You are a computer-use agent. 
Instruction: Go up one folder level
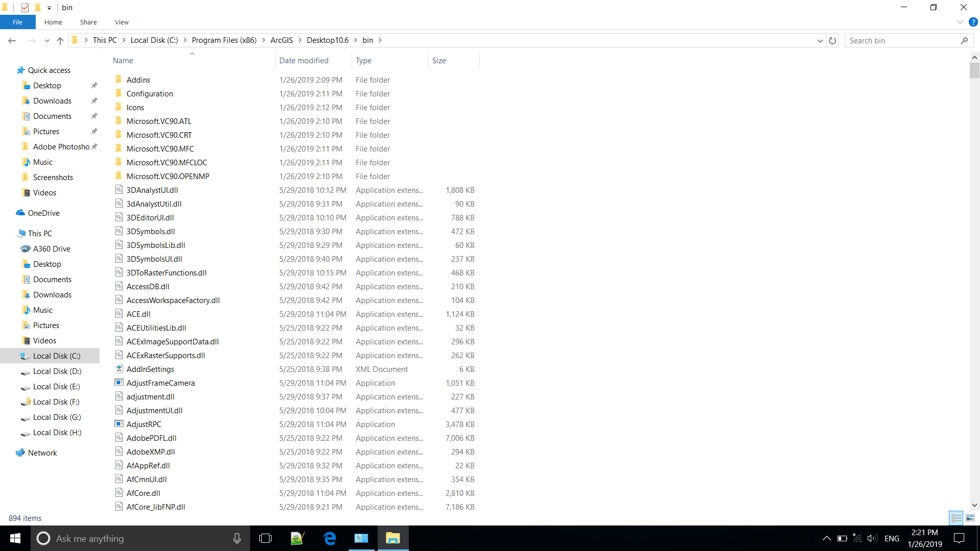[60, 41]
